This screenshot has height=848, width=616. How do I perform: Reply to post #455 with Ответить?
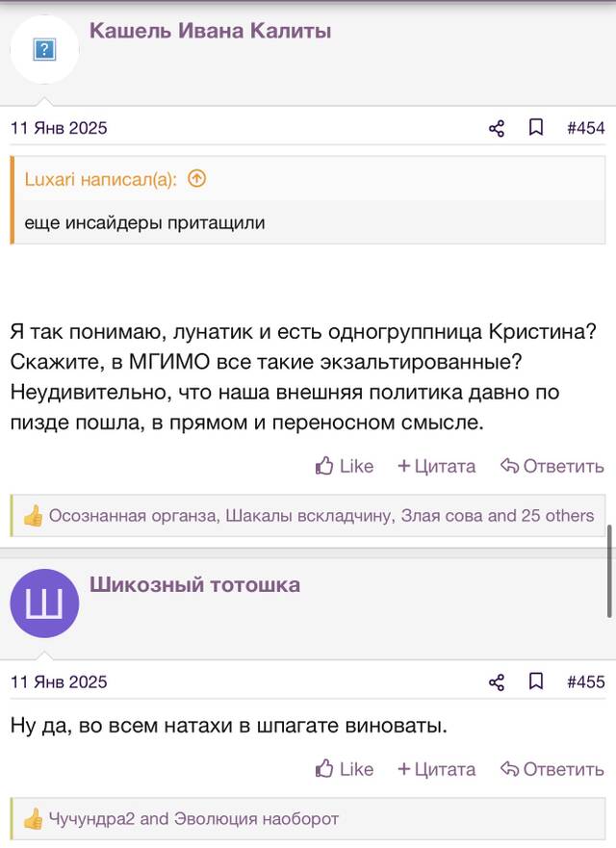tap(552, 769)
